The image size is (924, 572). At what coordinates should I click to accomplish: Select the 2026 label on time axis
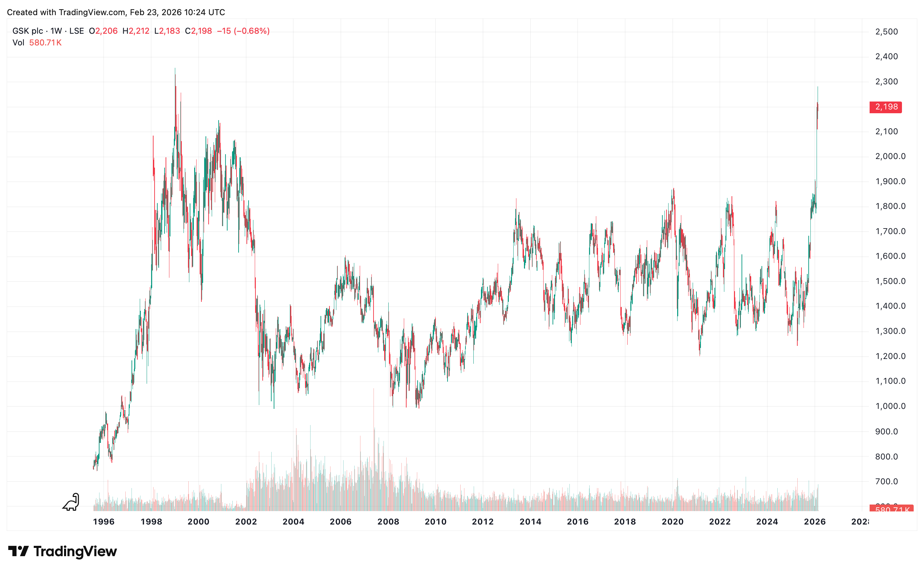[x=815, y=522]
